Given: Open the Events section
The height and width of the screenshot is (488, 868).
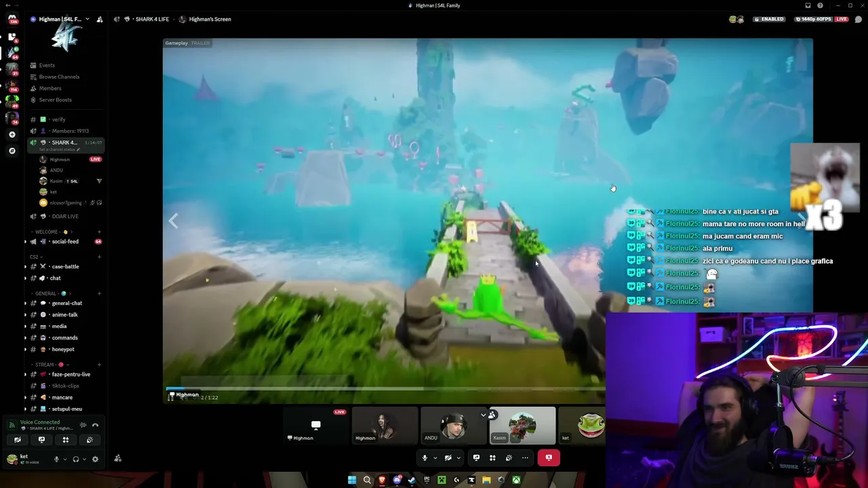Looking at the screenshot, I should pos(66,65).
